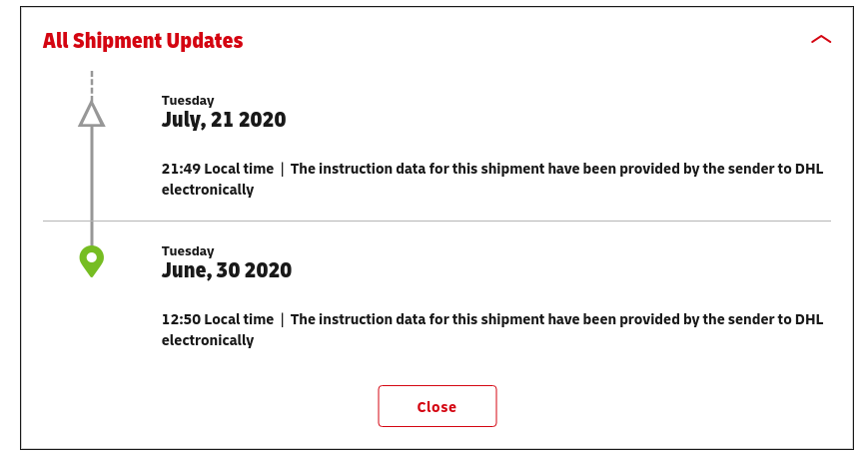This screenshot has width=868, height=455.
Task: Collapse the All Shipment Updates chevron
Action: coord(821,39)
